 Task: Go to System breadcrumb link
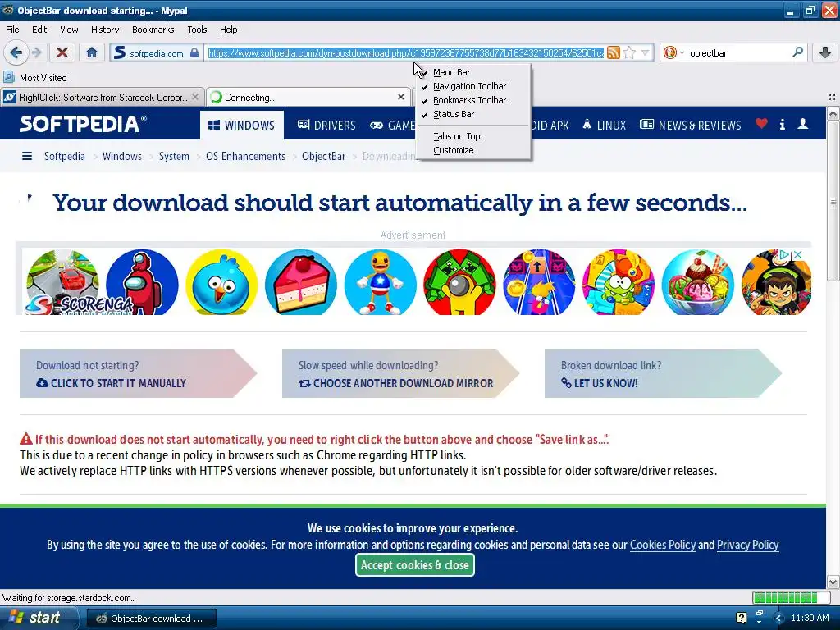[174, 156]
